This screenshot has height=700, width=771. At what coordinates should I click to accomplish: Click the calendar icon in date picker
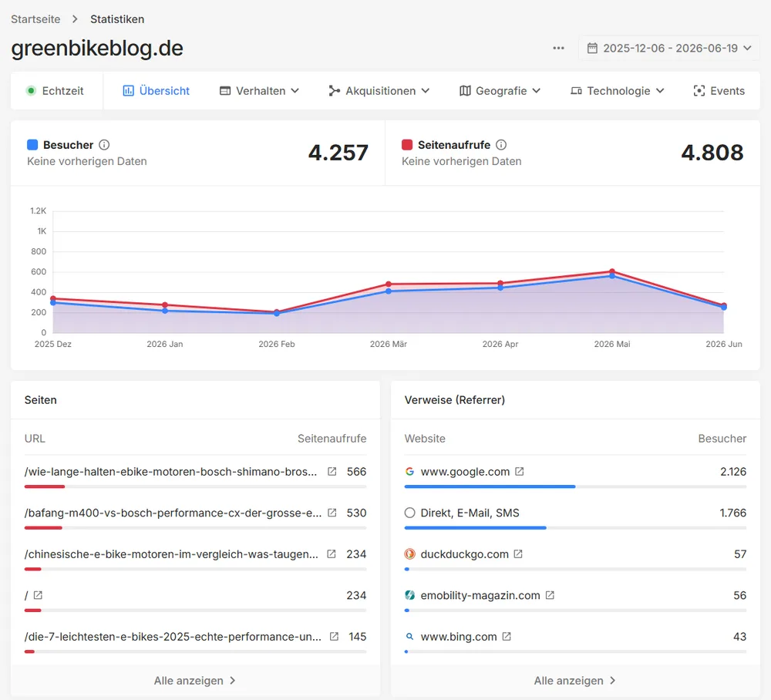point(592,48)
